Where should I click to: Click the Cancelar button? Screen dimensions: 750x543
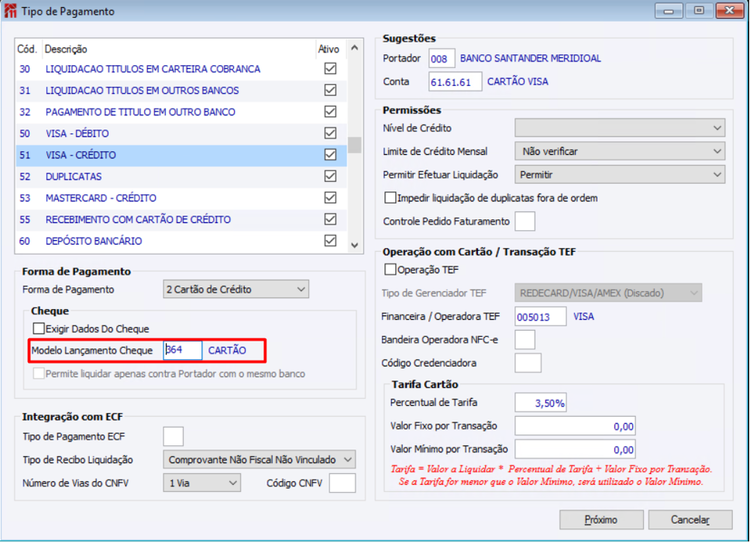[690, 520]
